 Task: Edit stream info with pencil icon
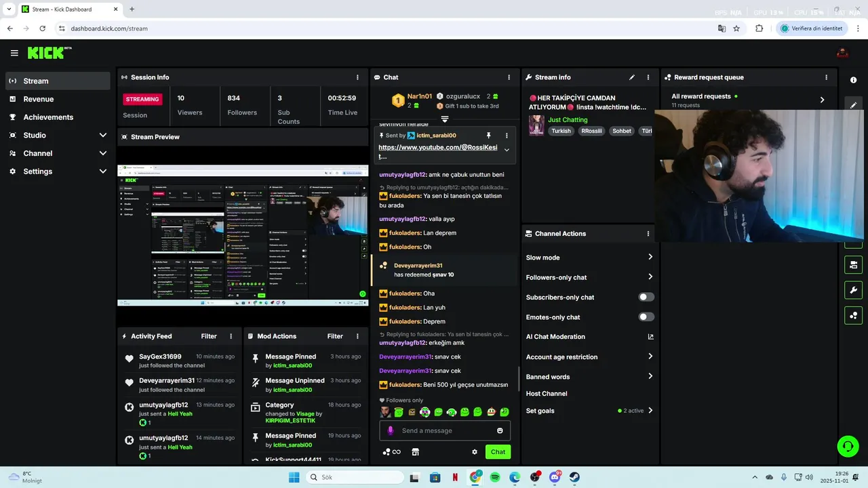[632, 77]
